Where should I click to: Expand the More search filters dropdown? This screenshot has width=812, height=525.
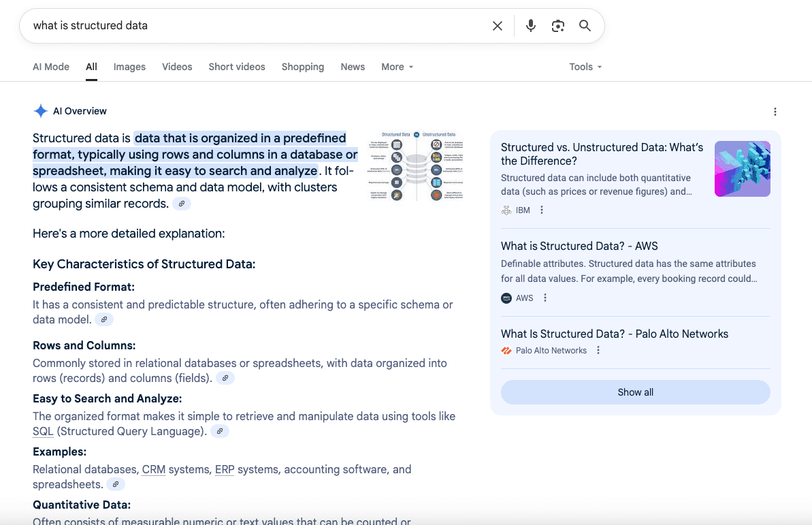pyautogui.click(x=397, y=67)
